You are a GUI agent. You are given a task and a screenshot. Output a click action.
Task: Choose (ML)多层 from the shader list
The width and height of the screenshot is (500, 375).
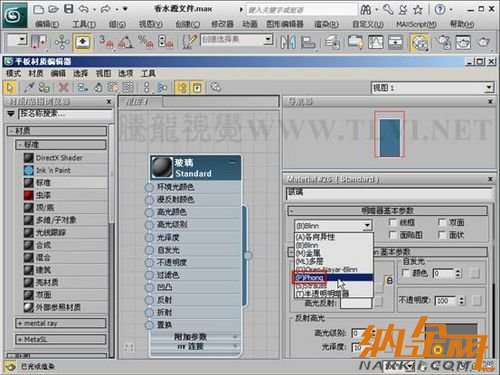[334, 261]
